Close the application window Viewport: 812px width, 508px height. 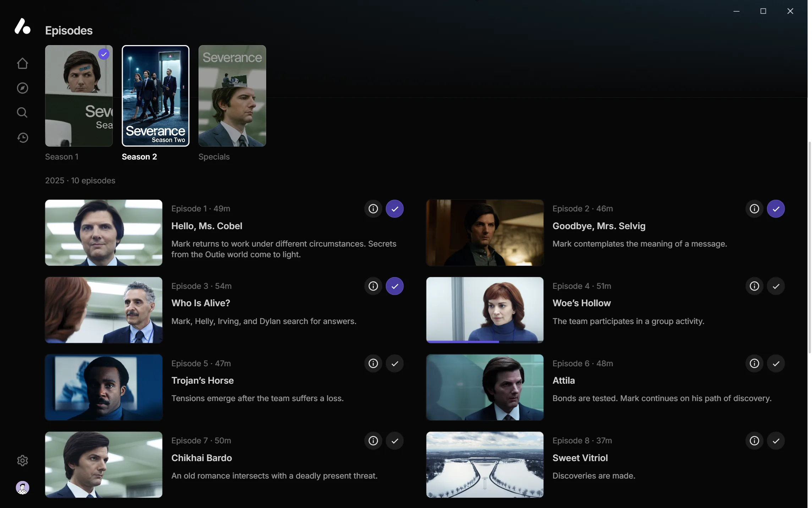click(x=790, y=11)
